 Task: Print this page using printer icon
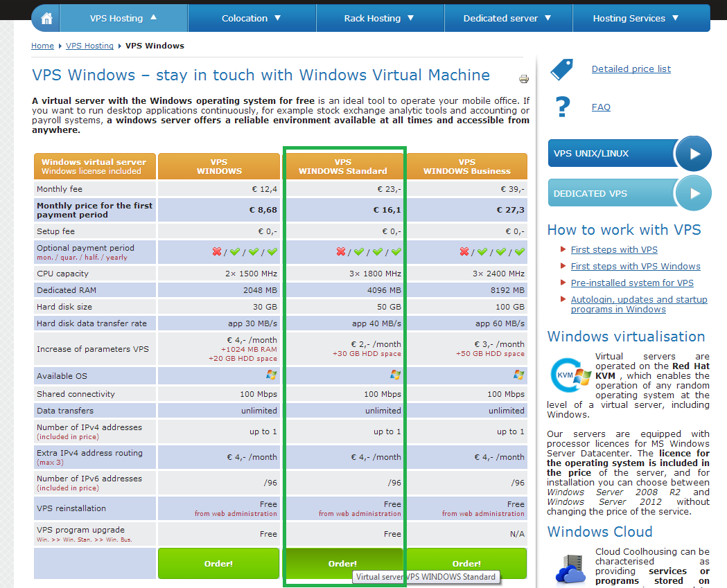tap(524, 79)
